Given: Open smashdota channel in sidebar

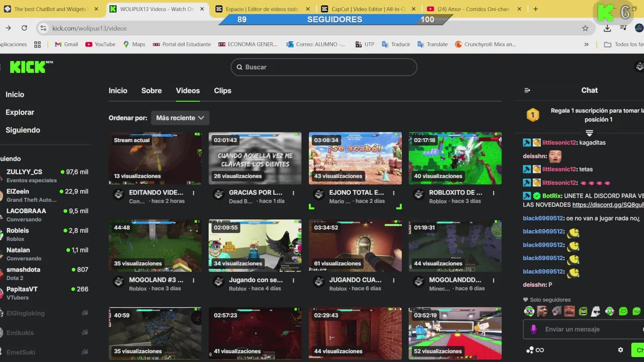Looking at the screenshot, I should 45,273.
